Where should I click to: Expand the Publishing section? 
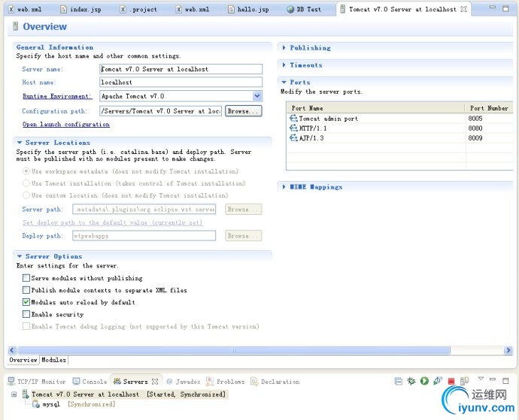284,47
